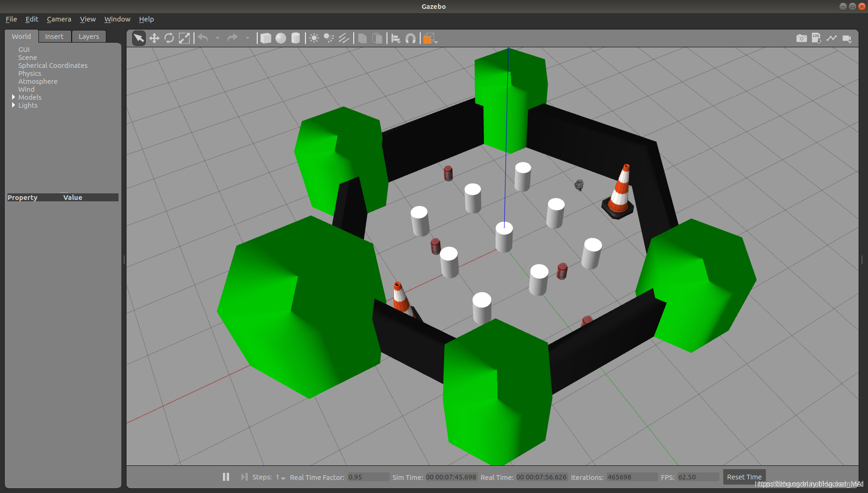Open the Align tool
This screenshot has width=868, height=493.
pyautogui.click(x=396, y=38)
